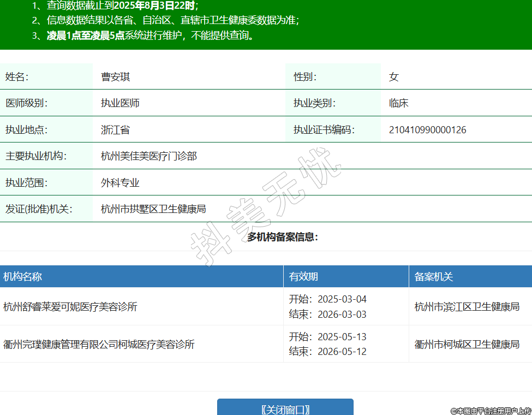Click the 浙江省 practice location value
The height and width of the screenshot is (415, 532).
coord(115,130)
